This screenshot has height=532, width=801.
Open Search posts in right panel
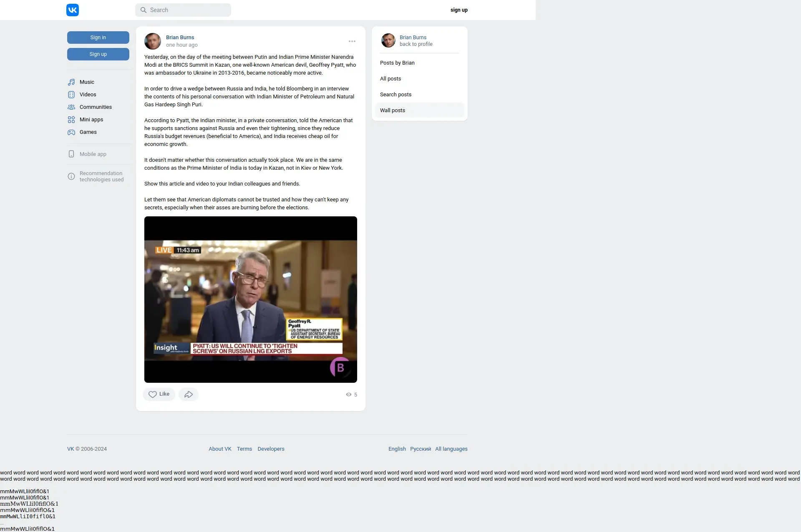pyautogui.click(x=395, y=95)
